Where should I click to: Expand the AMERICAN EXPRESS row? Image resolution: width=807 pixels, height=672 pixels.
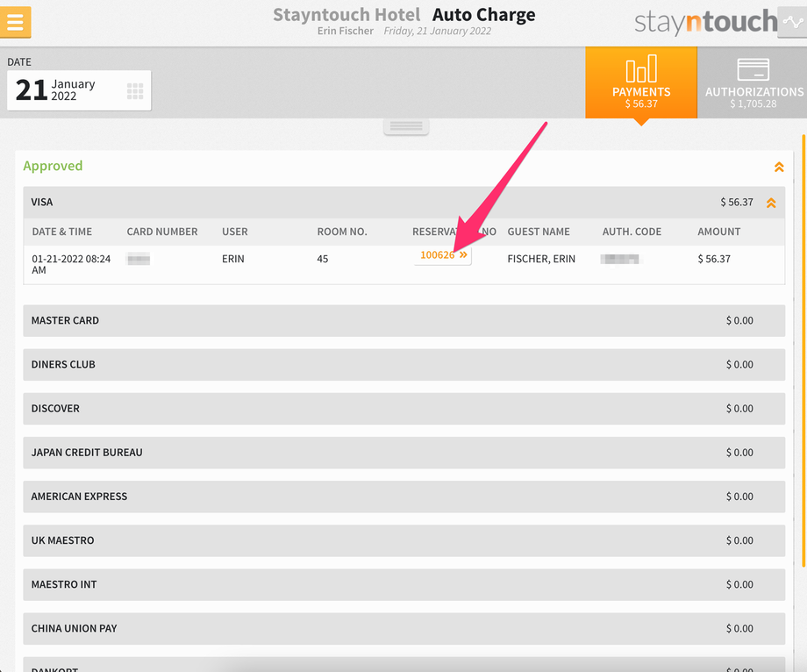[x=404, y=497]
